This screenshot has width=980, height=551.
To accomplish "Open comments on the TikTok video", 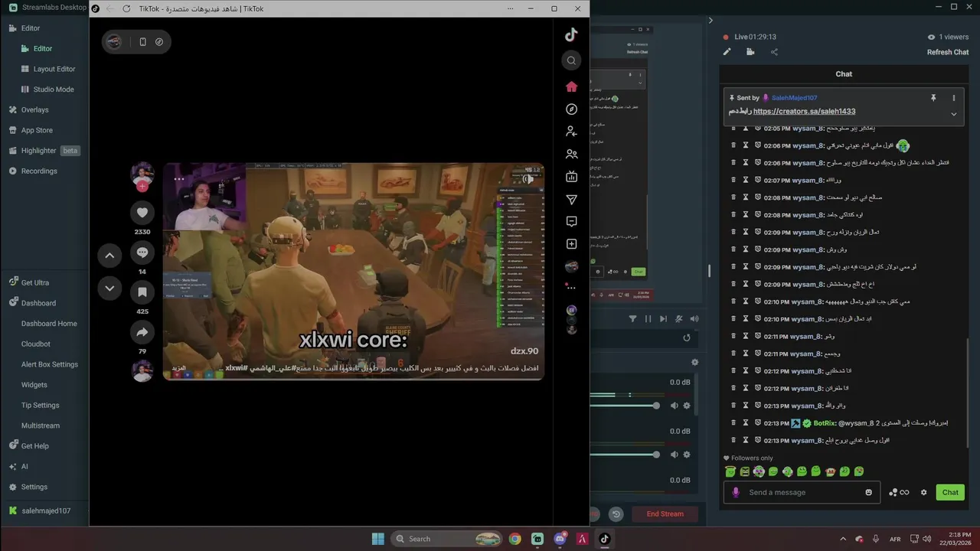I will (142, 253).
